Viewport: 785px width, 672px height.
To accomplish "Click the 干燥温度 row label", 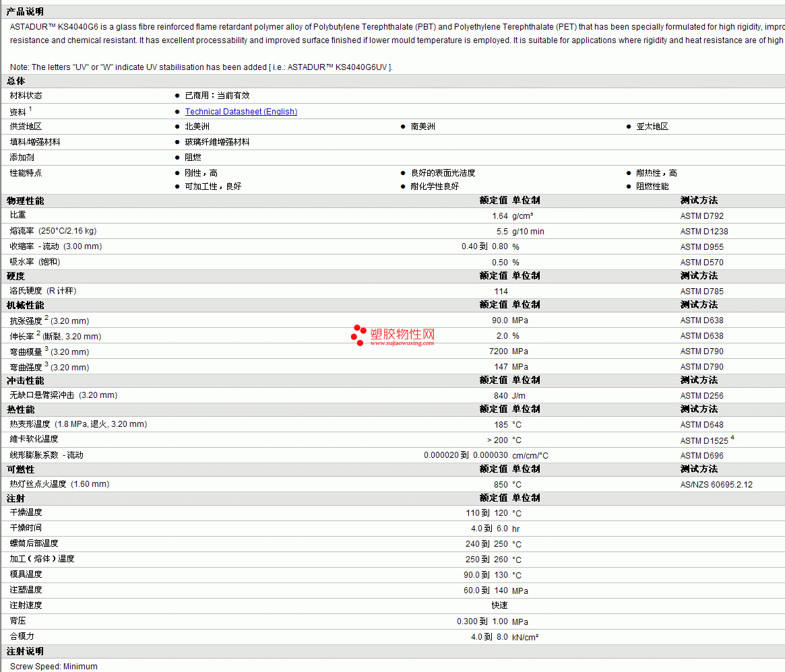I will [x=26, y=513].
